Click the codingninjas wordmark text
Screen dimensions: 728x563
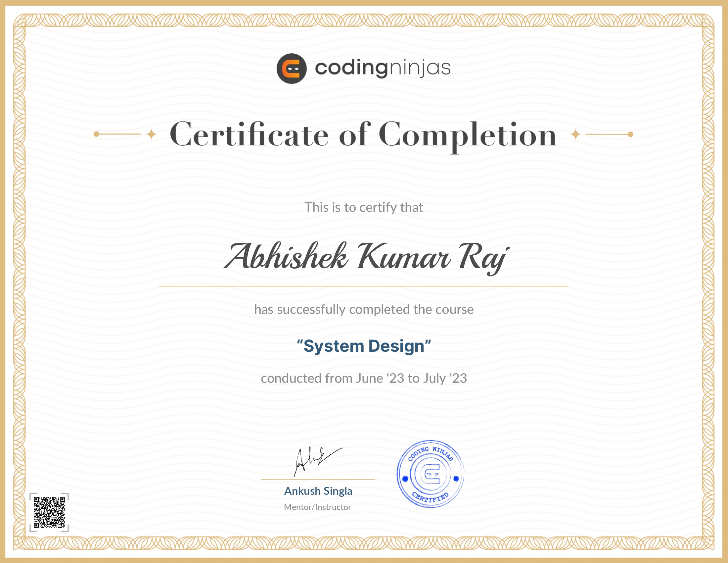(383, 68)
